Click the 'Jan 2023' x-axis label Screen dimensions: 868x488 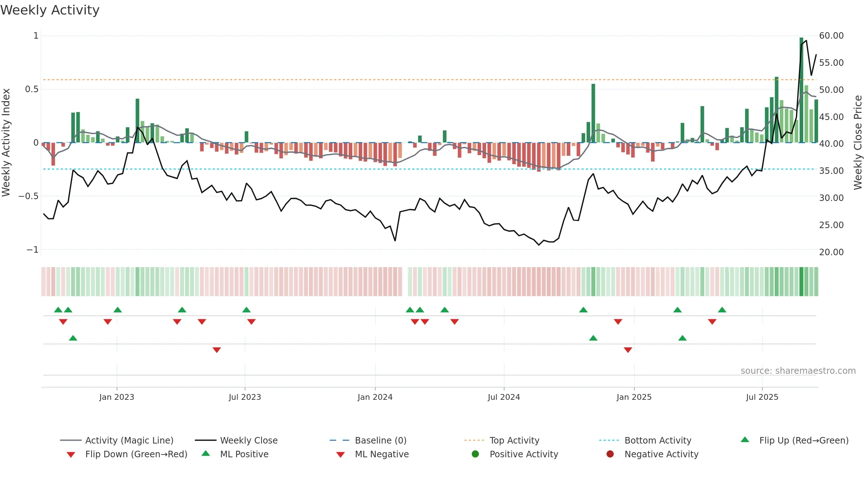[117, 397]
